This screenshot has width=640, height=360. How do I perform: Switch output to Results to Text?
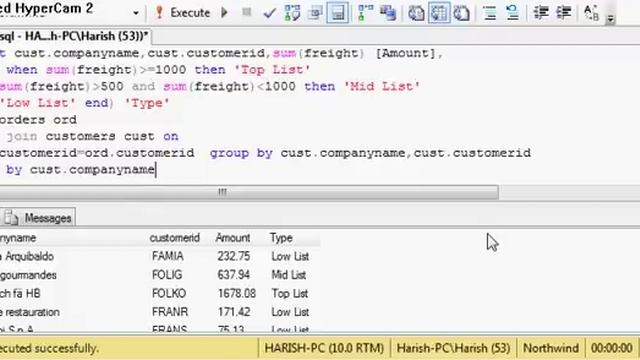[416, 13]
